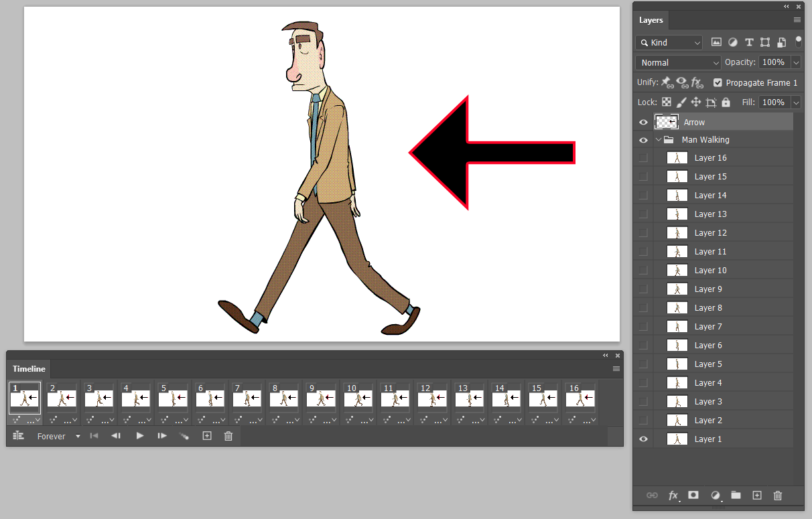The width and height of the screenshot is (812, 519).
Task: Toggle visibility of Layer 1
Action: [643, 439]
